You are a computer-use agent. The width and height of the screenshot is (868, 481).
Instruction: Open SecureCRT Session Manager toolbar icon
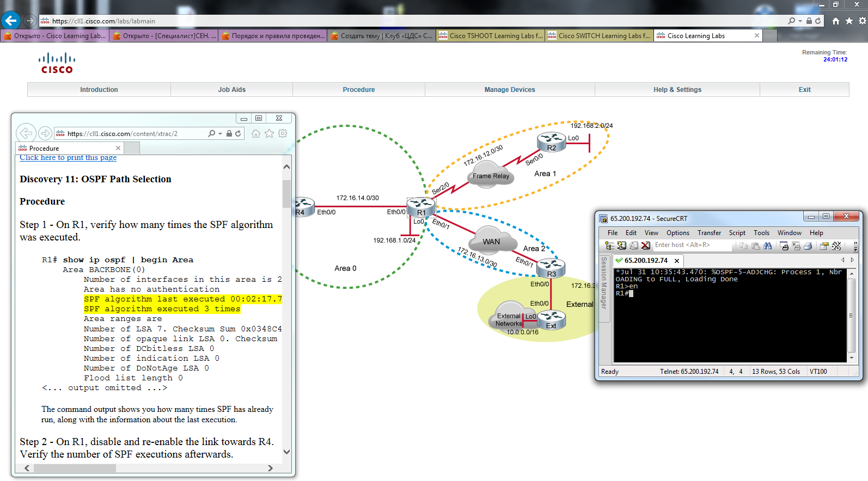point(610,246)
